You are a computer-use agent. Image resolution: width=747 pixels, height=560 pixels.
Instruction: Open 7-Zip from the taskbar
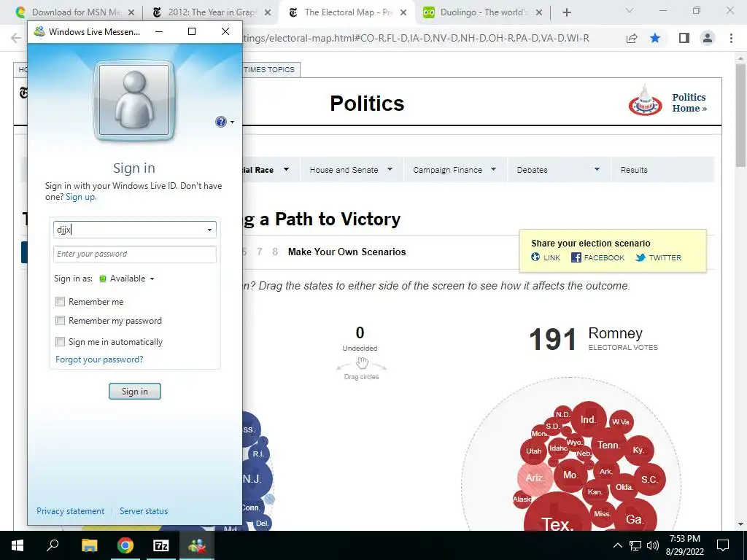coord(161,545)
